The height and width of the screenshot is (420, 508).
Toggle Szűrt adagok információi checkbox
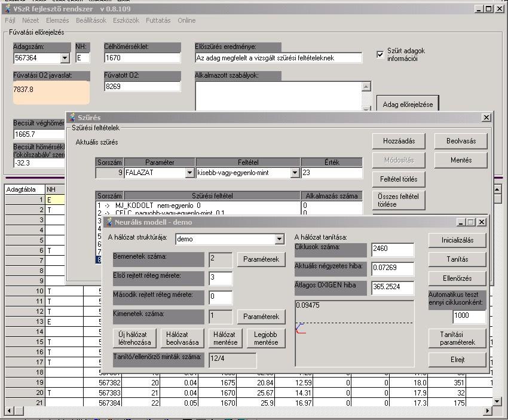tap(380, 54)
